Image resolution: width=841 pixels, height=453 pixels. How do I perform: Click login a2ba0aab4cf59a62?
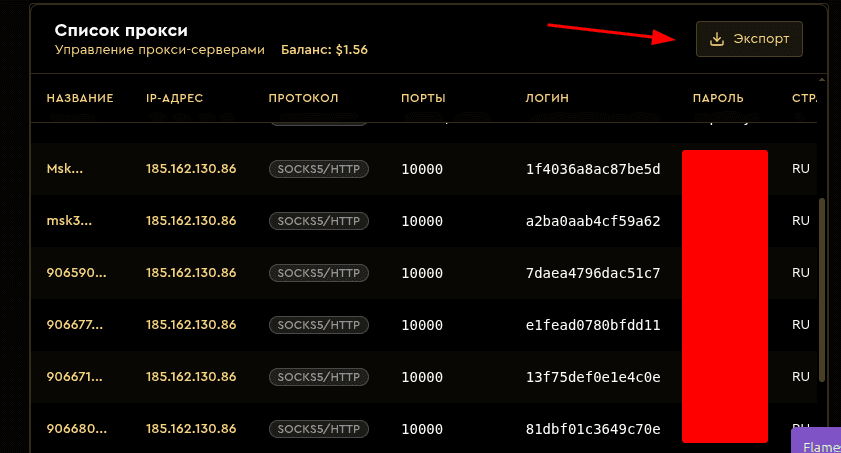[593, 221]
